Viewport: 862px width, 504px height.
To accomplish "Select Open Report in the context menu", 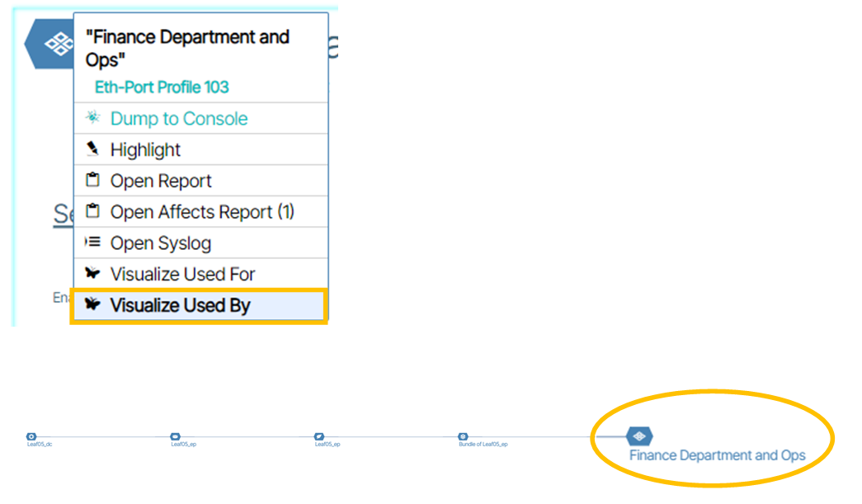I will (161, 181).
